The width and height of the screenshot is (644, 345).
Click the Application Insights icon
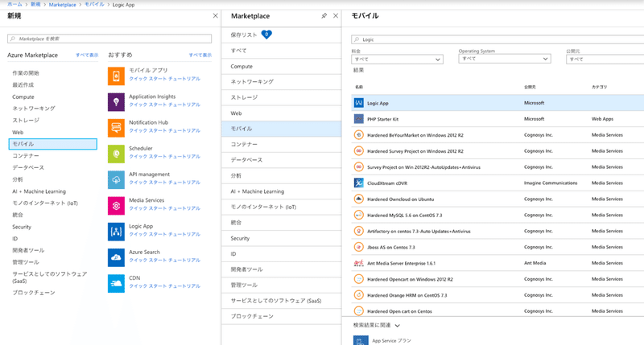(116, 101)
